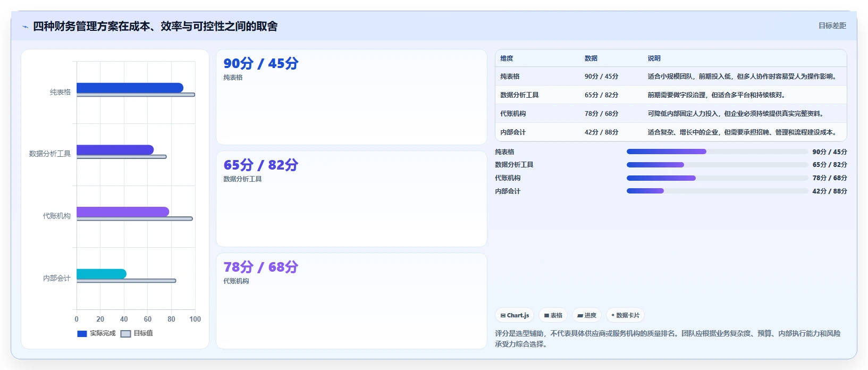The width and height of the screenshot is (868, 370).
Task: Click the icon in the Chart.js chip
Action: pyautogui.click(x=503, y=316)
